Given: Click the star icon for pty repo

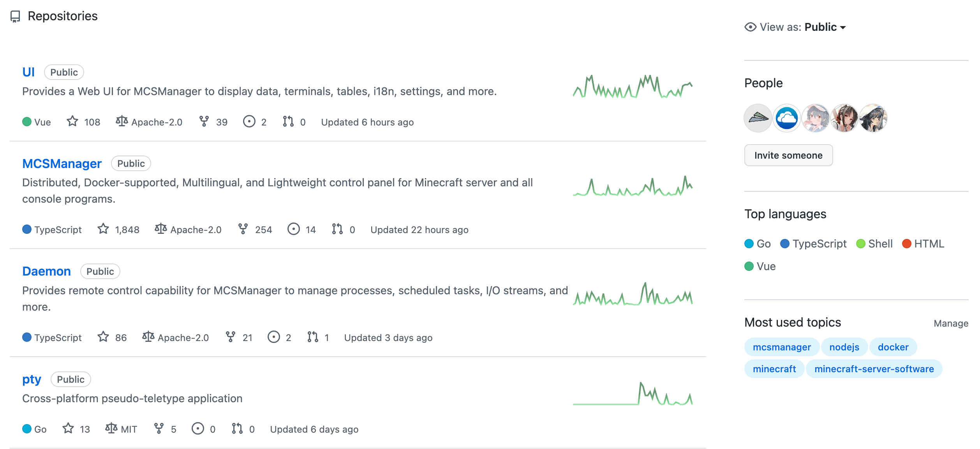Looking at the screenshot, I should tap(68, 429).
